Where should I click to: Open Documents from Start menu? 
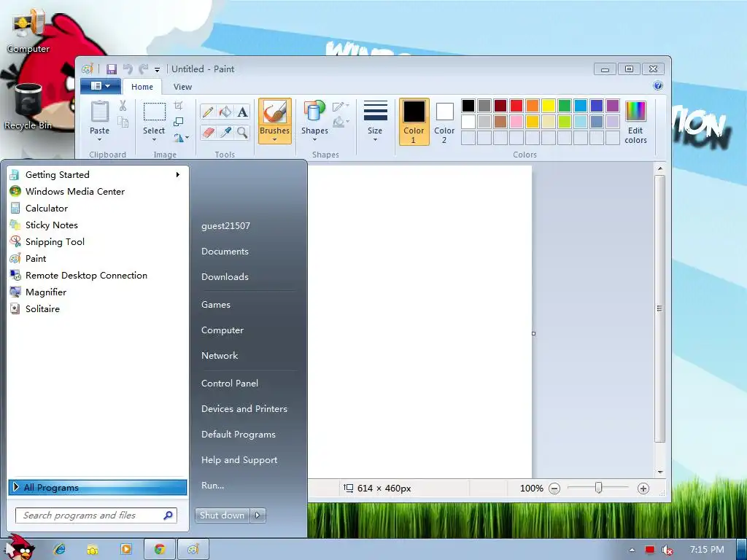pyautogui.click(x=225, y=252)
